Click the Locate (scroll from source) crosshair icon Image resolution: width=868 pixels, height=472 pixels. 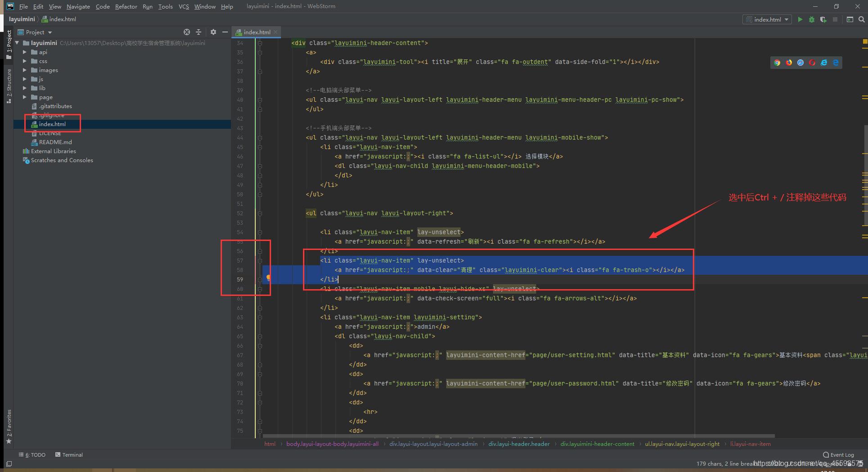[x=187, y=32]
